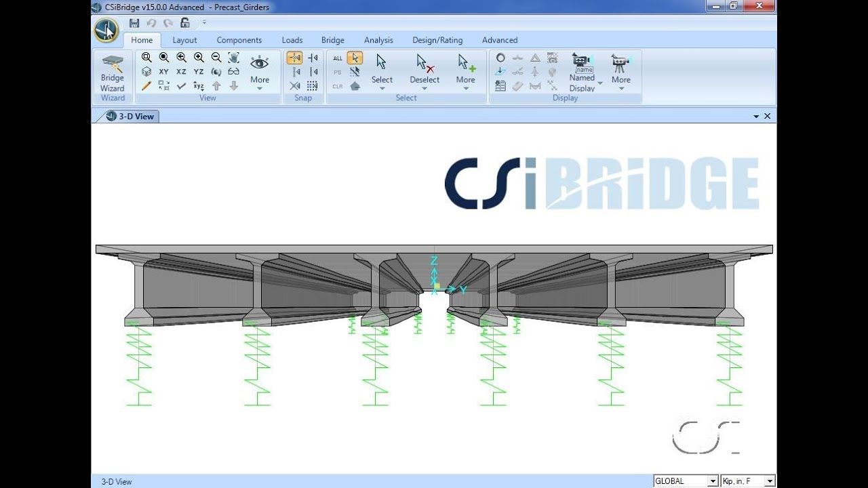Switch to XY plane view
The height and width of the screenshot is (488, 868).
tap(164, 72)
